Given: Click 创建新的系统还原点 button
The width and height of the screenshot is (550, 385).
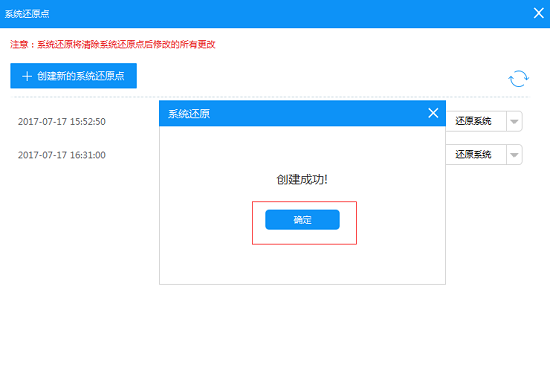Looking at the screenshot, I should pos(74,76).
